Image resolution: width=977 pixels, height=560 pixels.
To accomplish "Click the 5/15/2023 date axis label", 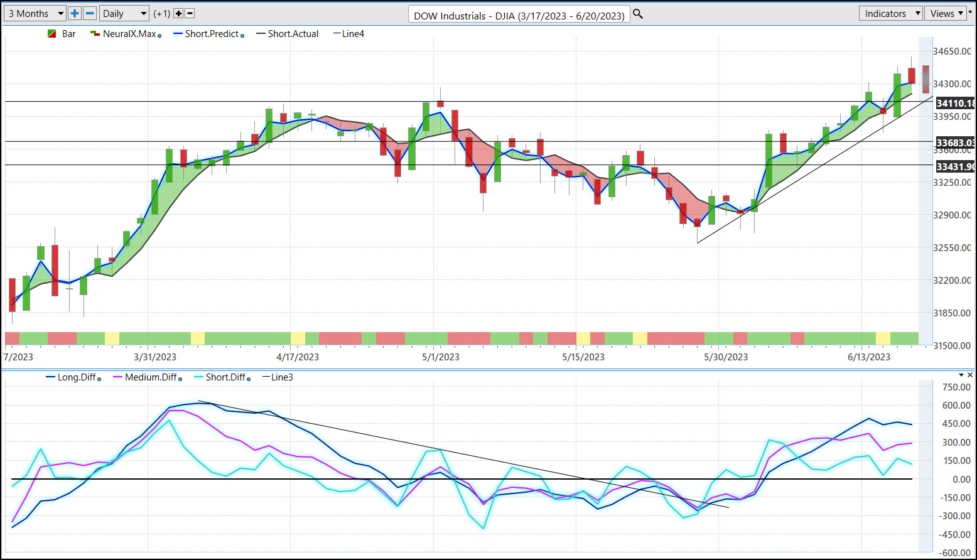I will tap(583, 357).
